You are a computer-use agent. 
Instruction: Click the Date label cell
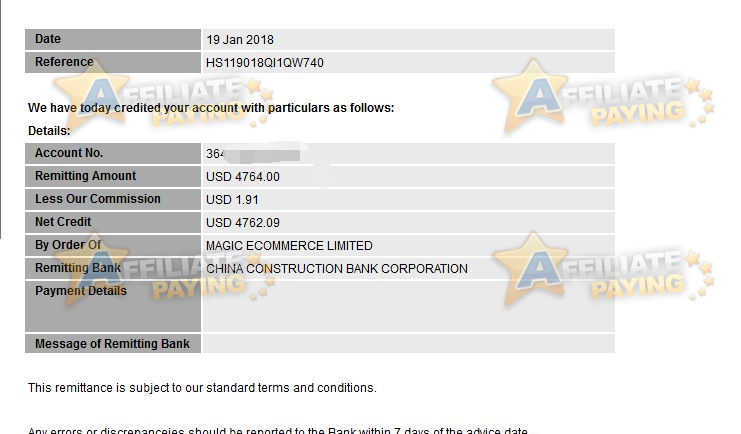113,39
